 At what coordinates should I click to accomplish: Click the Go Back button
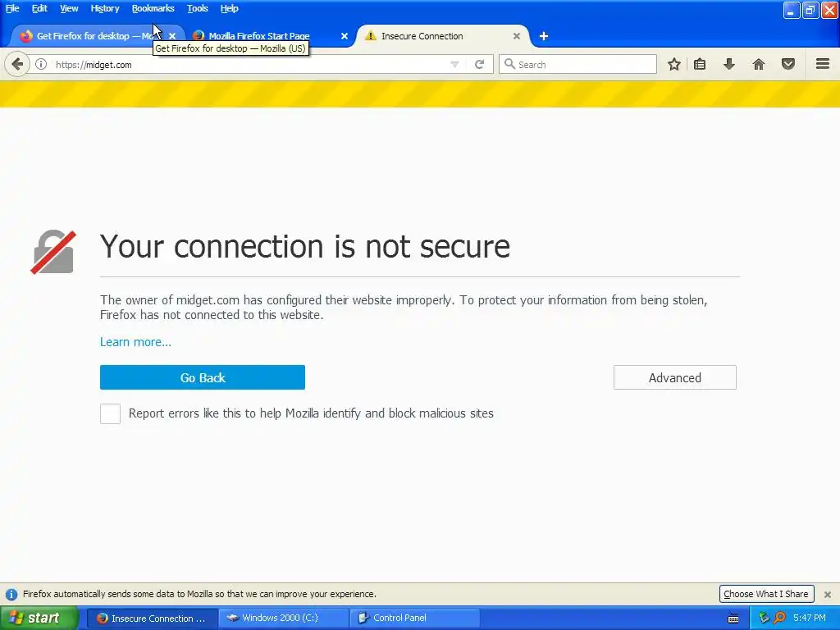pos(203,377)
